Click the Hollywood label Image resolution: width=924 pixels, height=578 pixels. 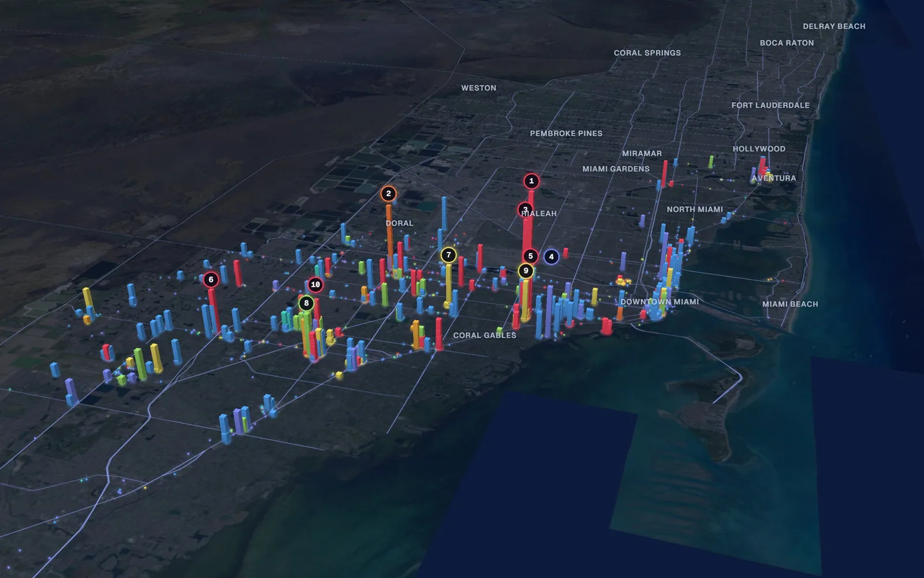coord(759,149)
